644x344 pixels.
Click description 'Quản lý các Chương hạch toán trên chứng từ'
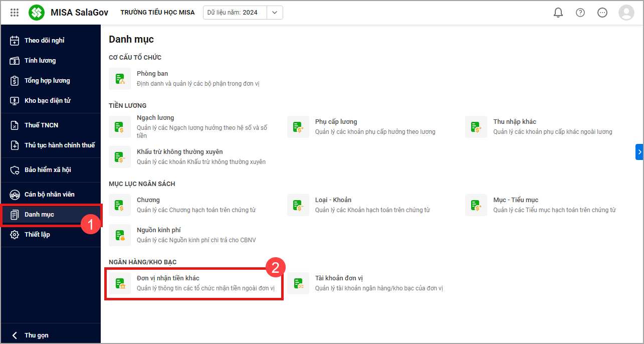(x=196, y=210)
